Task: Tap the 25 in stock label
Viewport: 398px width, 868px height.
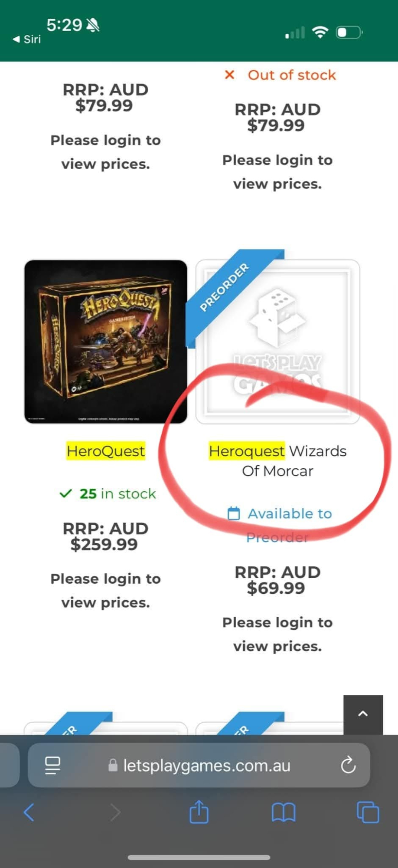Action: click(x=108, y=494)
